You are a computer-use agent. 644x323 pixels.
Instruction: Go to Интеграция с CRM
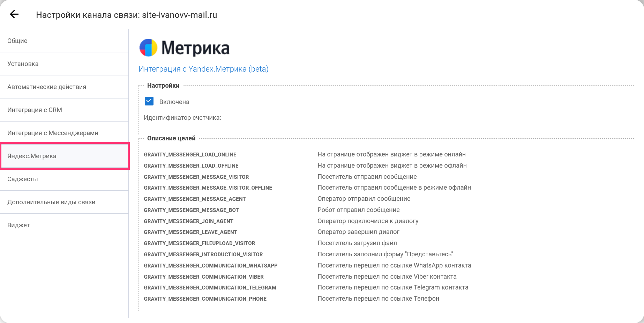35,110
